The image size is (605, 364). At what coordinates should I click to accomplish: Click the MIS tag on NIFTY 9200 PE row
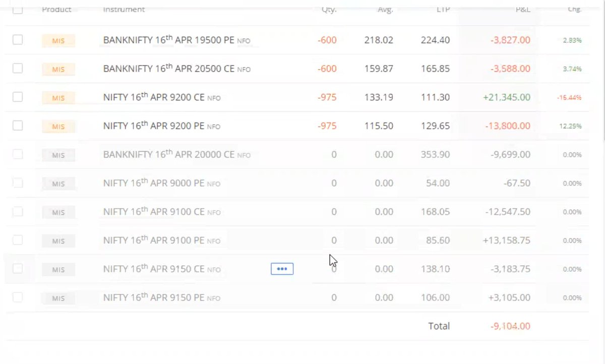click(x=58, y=127)
